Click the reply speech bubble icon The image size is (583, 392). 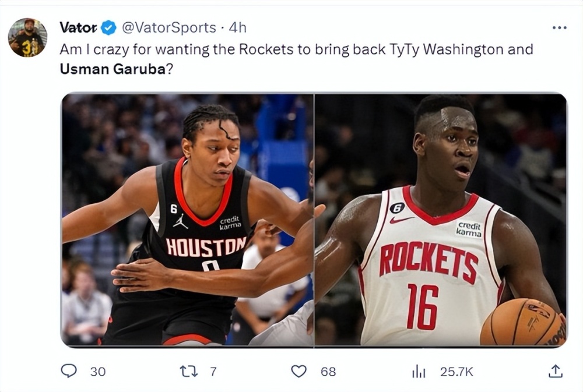[69, 371]
